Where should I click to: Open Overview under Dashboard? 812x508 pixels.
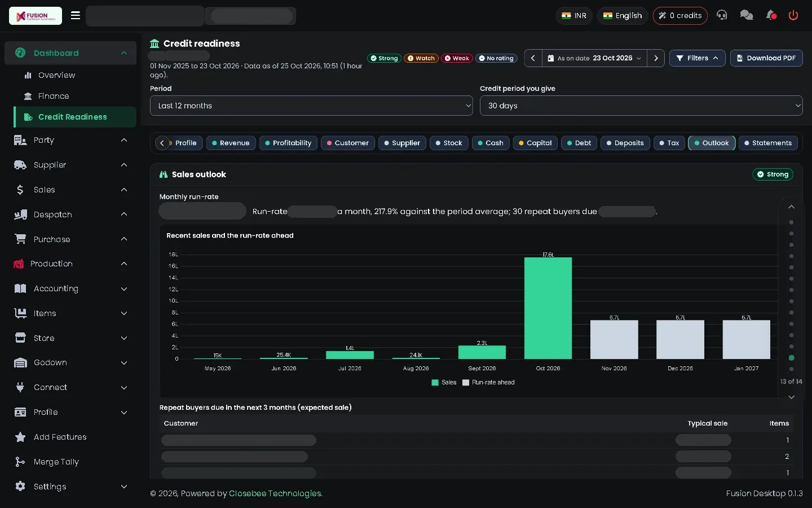tap(75, 75)
